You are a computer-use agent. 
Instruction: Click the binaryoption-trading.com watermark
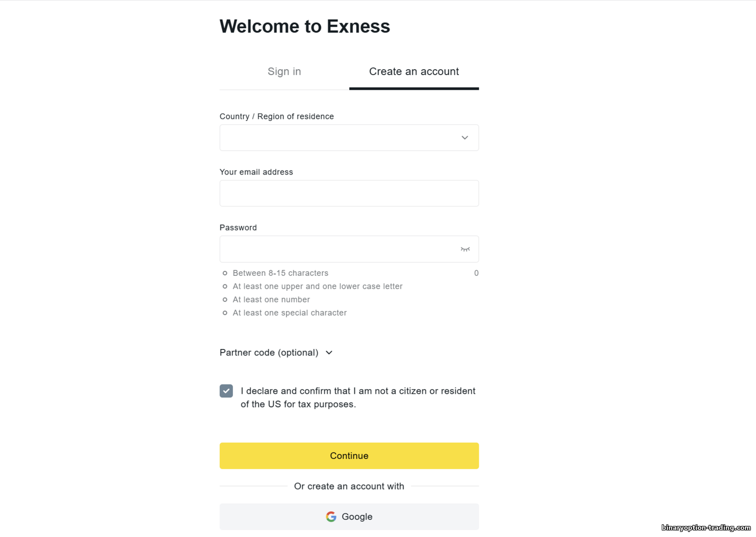(706, 527)
